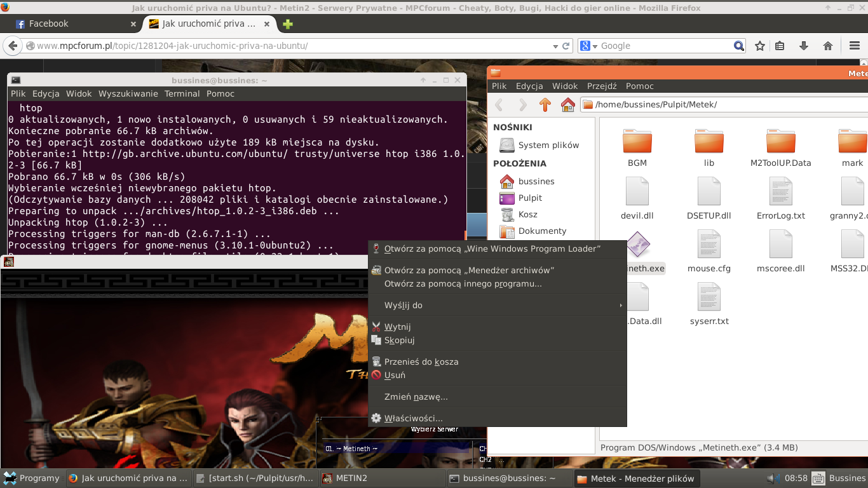
Task: Open Firefox downloads arrow
Action: (x=804, y=46)
